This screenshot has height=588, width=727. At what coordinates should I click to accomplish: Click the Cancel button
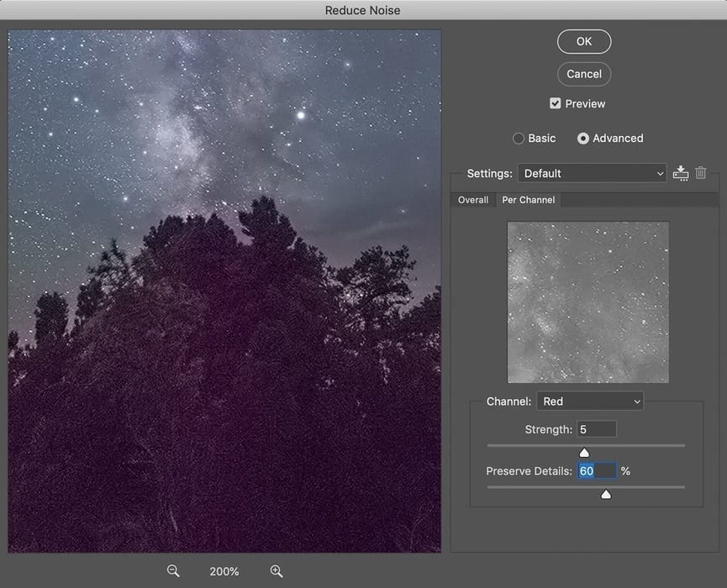[x=584, y=74]
